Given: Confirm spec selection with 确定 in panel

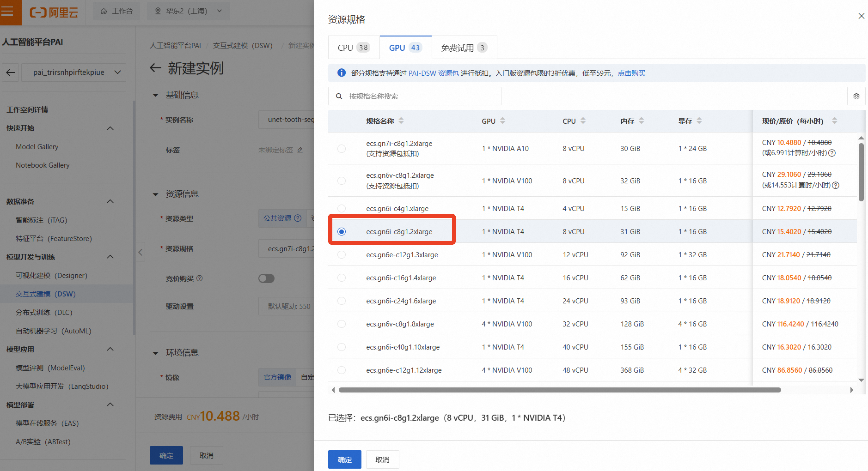Looking at the screenshot, I should pos(345,459).
